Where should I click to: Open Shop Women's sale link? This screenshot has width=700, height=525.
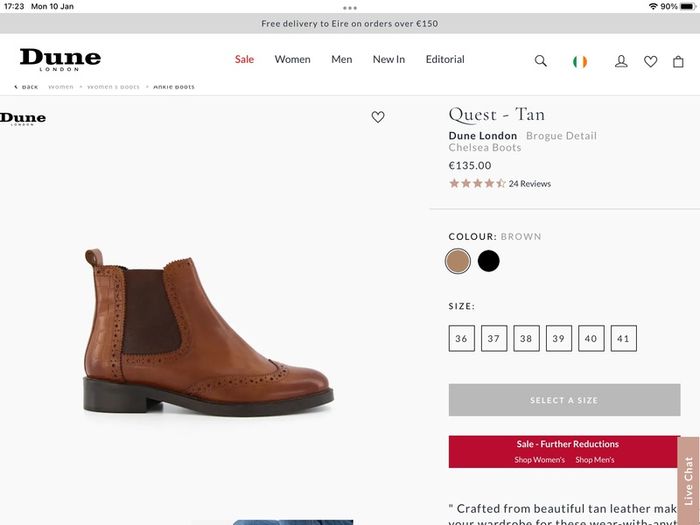pos(539,460)
